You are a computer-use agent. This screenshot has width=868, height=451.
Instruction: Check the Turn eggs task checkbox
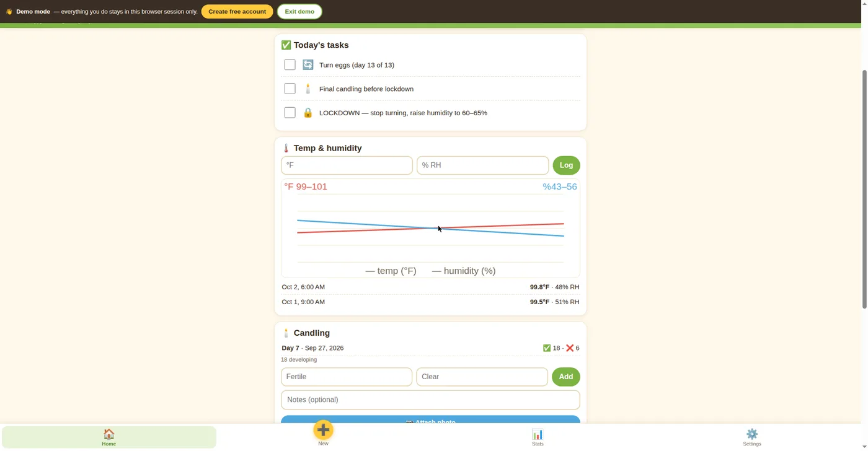[290, 64]
